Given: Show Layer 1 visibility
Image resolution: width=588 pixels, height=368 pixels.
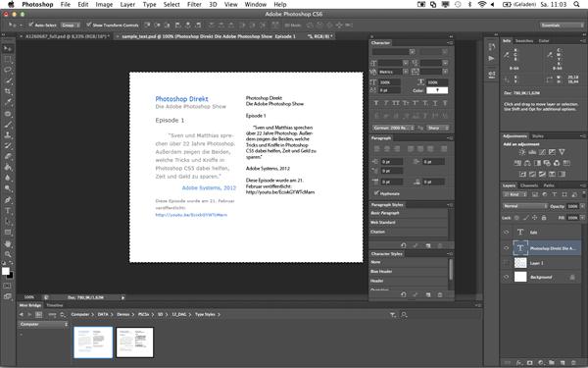Looking at the screenshot, I should coord(507,263).
